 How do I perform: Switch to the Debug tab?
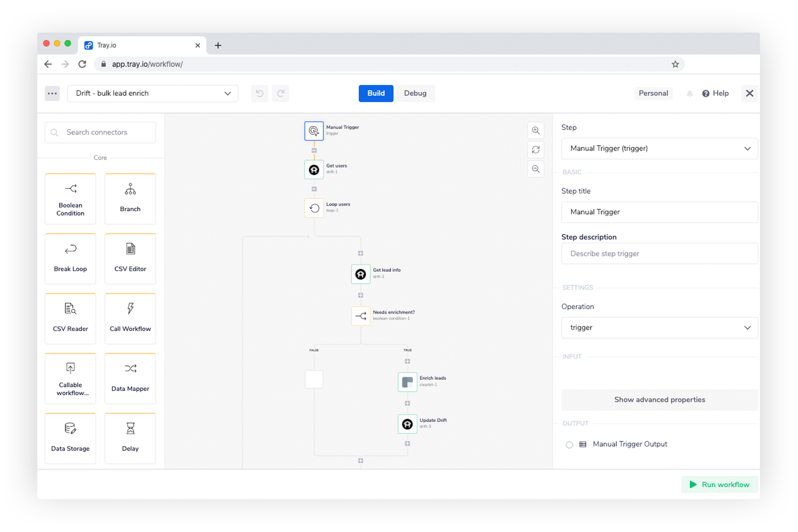(415, 93)
